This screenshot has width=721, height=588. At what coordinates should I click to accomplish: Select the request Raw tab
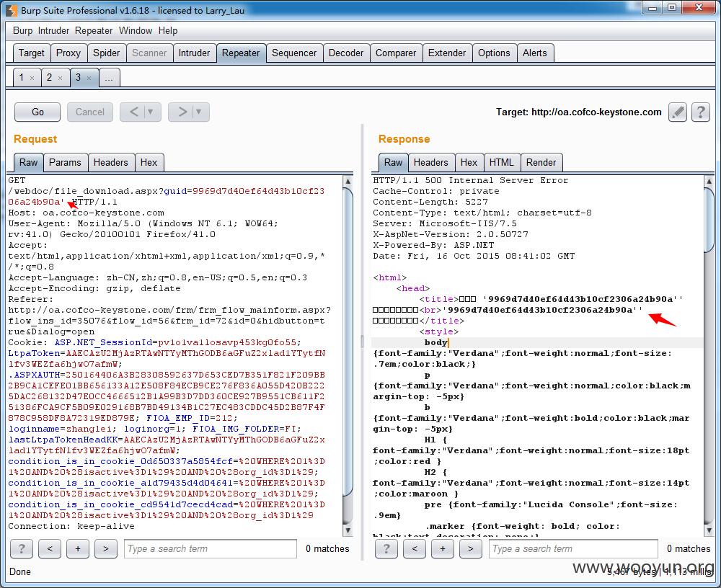29,162
